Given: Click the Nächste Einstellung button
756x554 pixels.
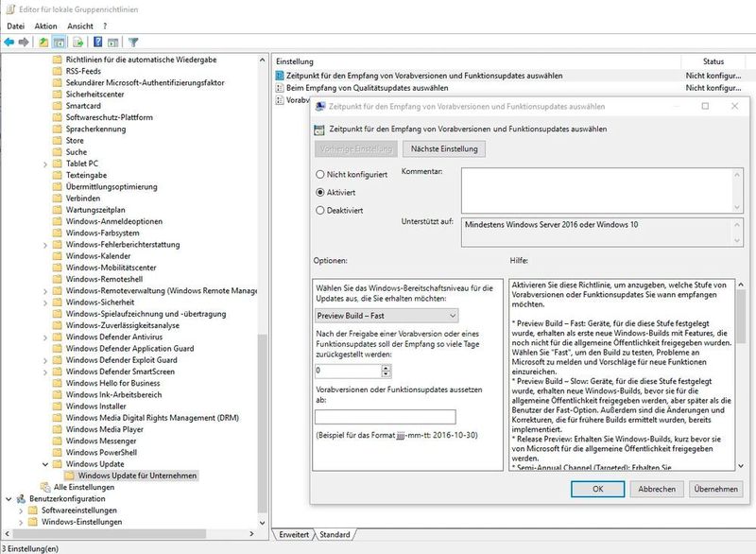Looking at the screenshot, I should (446, 148).
